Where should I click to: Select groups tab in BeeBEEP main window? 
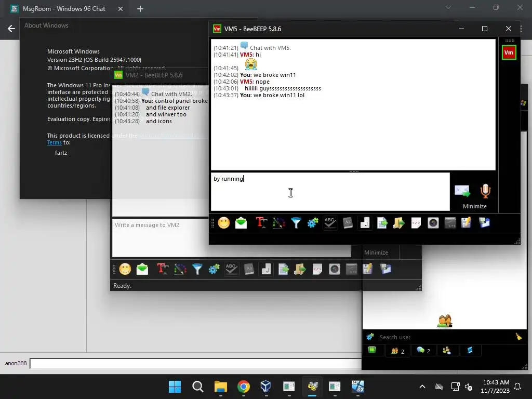click(446, 351)
